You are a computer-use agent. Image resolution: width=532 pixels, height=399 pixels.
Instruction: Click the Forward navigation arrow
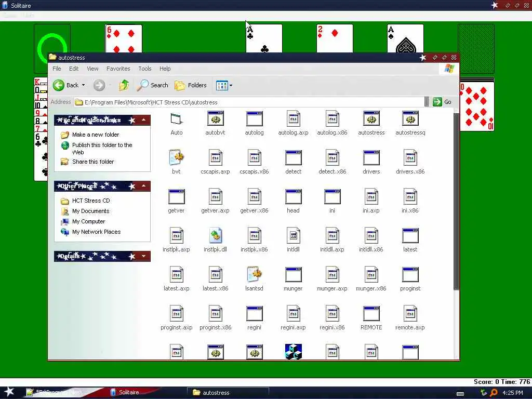99,85
